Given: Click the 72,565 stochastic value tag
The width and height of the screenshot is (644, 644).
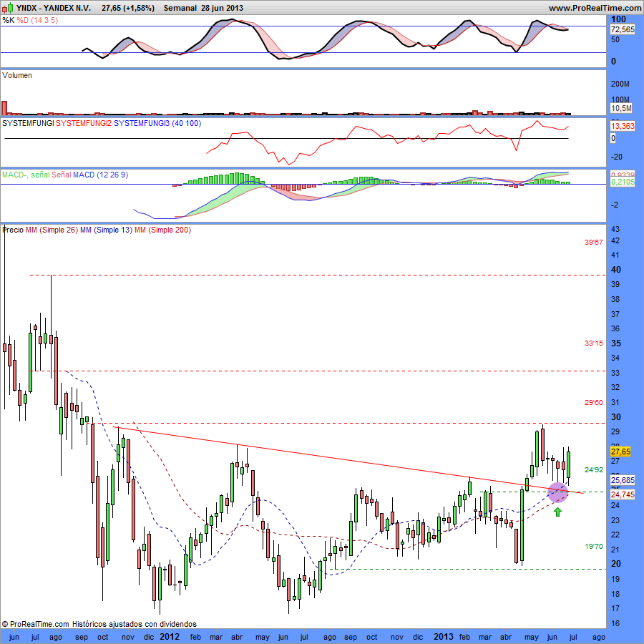Looking at the screenshot, I should 623,29.
